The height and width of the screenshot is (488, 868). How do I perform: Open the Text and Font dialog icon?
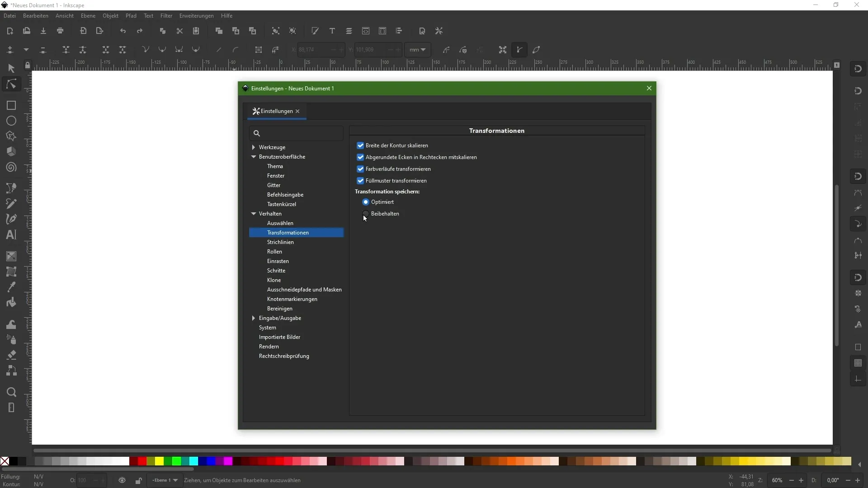[332, 31]
